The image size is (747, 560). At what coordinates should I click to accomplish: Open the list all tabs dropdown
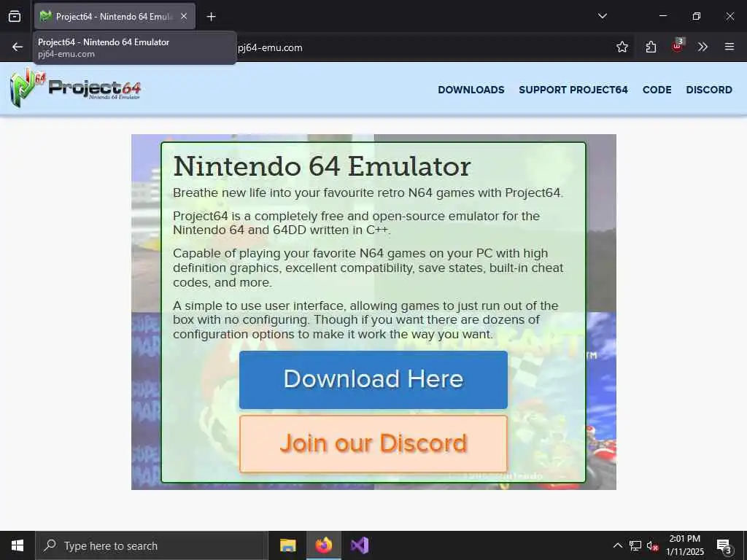tap(602, 16)
